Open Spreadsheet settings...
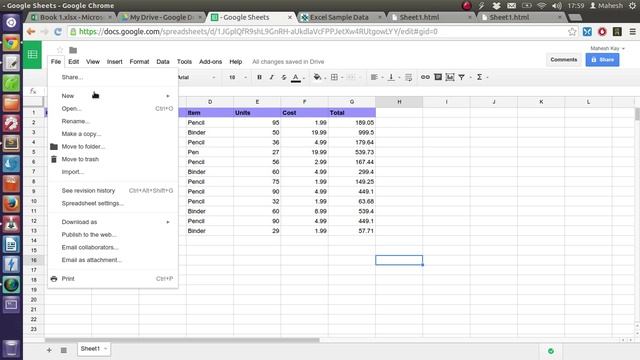 (113, 203)
